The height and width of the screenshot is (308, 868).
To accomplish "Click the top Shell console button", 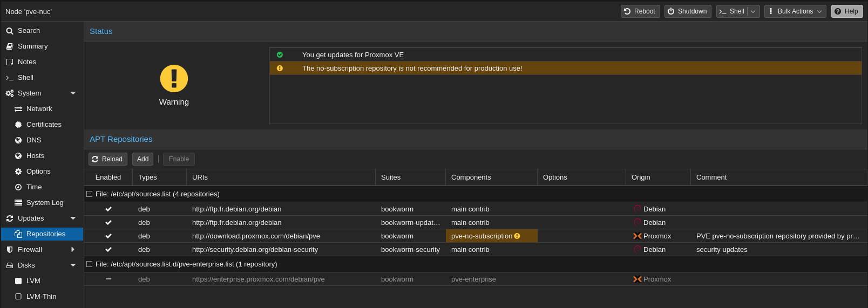I will [732, 11].
